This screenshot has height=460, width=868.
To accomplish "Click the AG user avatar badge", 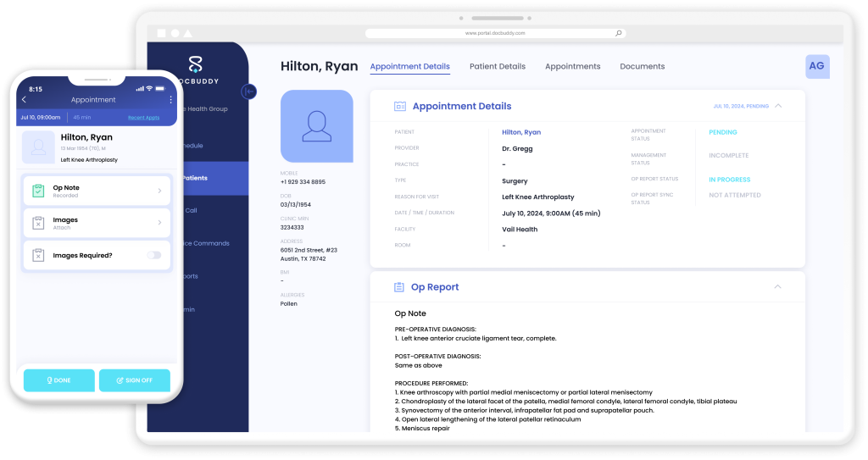I will [816, 66].
